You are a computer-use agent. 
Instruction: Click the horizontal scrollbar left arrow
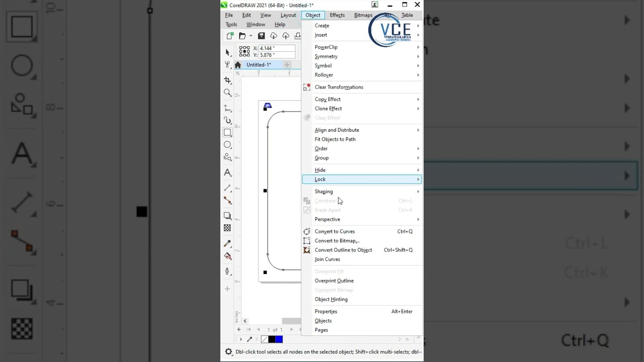pos(245,321)
